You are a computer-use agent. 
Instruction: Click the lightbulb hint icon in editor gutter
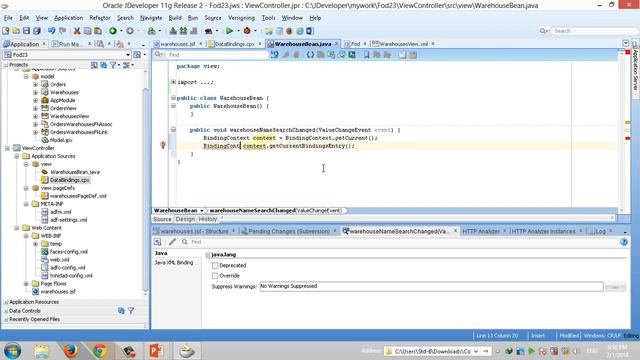tap(162, 145)
